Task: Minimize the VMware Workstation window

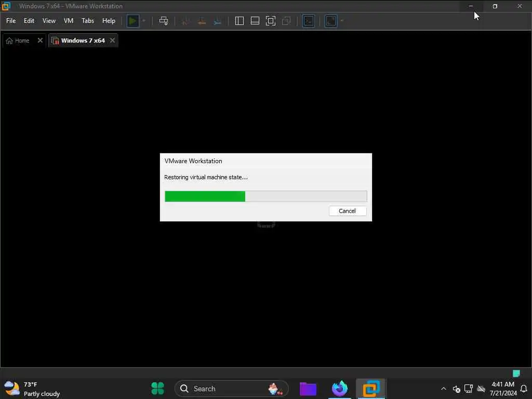Action: [x=471, y=6]
